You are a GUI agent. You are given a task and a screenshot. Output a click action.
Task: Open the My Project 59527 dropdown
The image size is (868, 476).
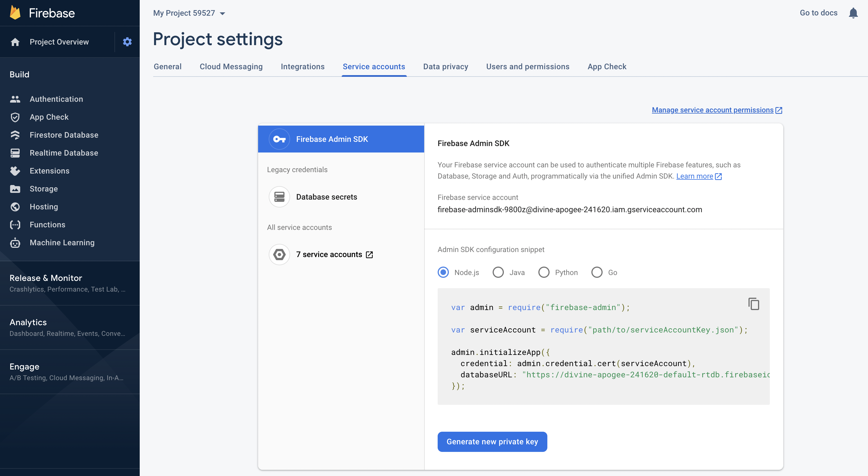tap(189, 13)
